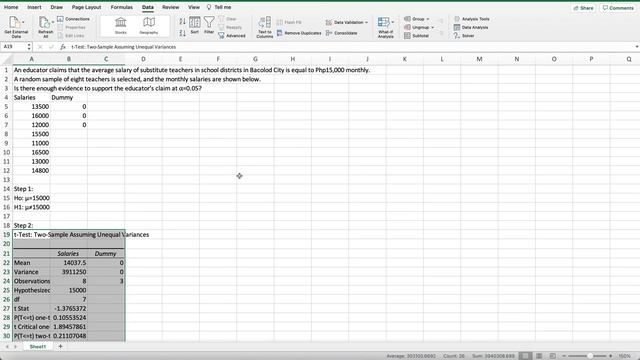Open workbook Connections
Viewport: 640px width, 360px height.
[x=73, y=19]
